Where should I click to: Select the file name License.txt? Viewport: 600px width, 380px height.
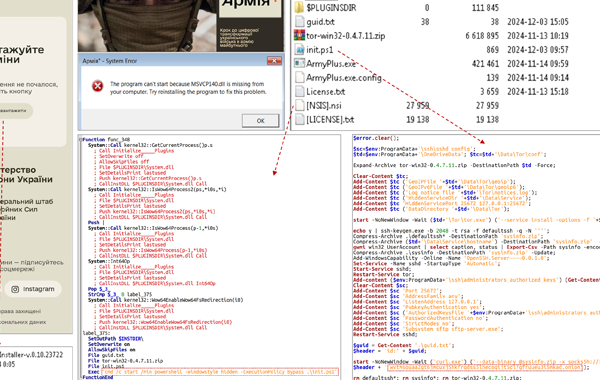[x=326, y=91]
